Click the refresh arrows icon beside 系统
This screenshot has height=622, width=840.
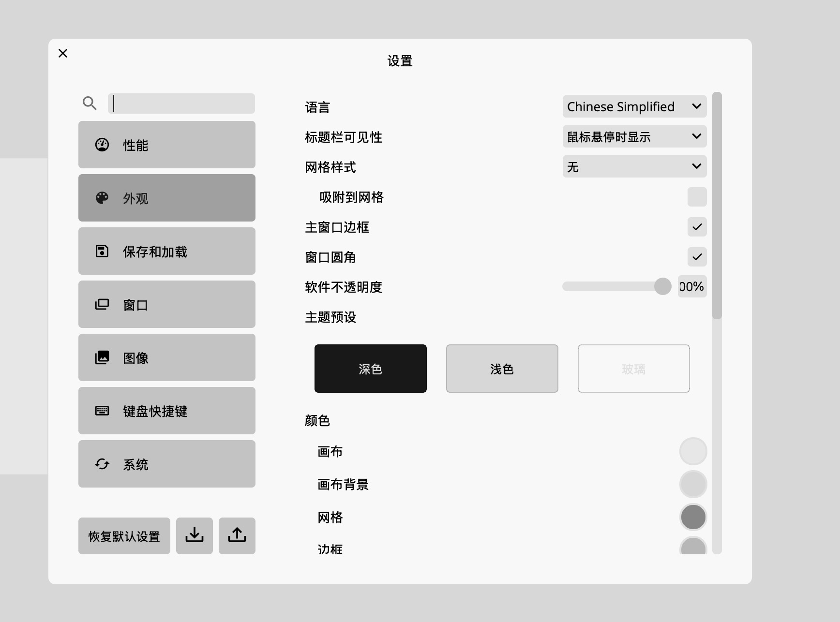click(x=102, y=464)
